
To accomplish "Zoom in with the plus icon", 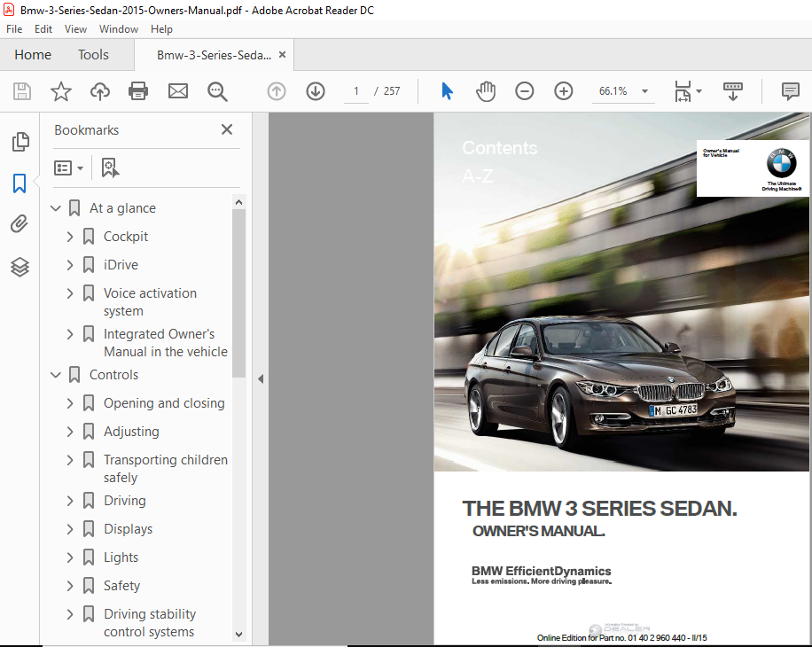I will [564, 91].
